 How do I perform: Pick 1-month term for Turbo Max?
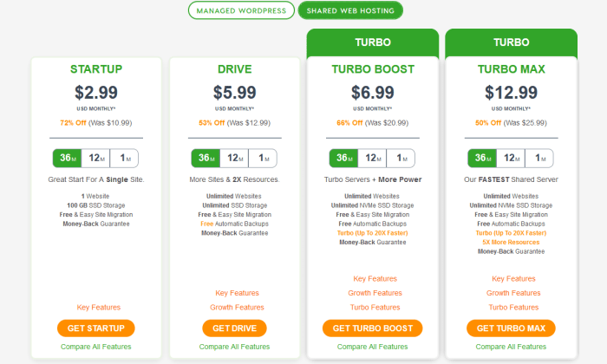coord(539,158)
